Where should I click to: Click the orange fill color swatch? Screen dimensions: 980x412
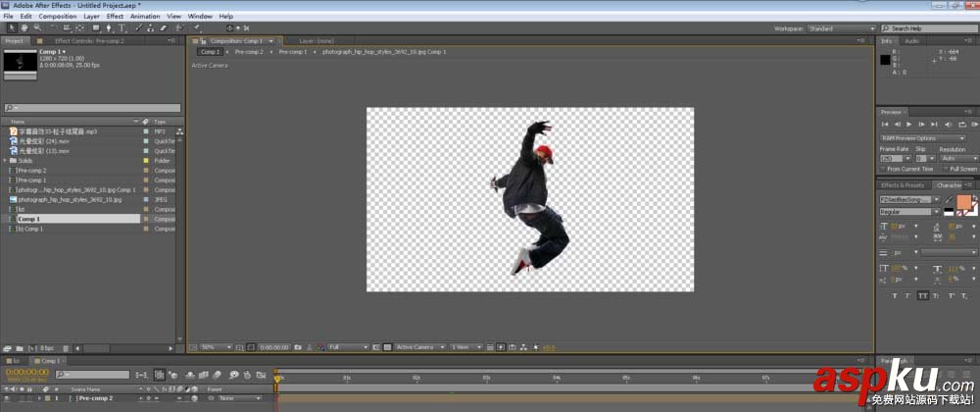coord(963,202)
